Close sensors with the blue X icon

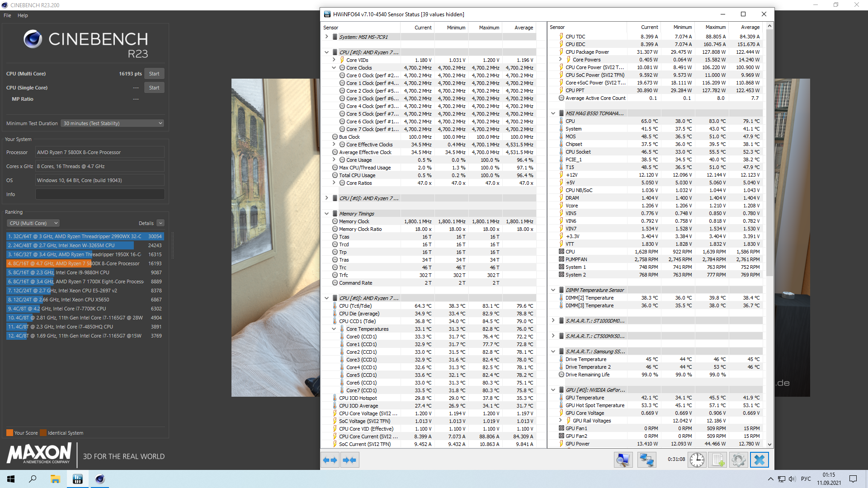(x=759, y=460)
